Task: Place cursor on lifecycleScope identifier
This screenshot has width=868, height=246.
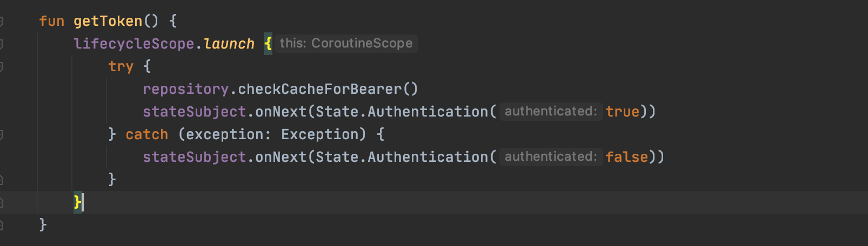Action: 133,44
